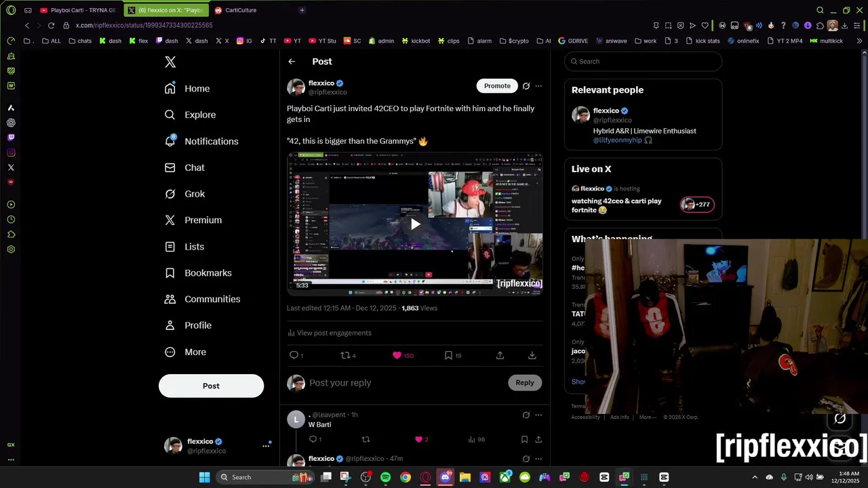The height and width of the screenshot is (488, 868).
Task: Expand the More menu in sidebar
Action: pos(185,352)
